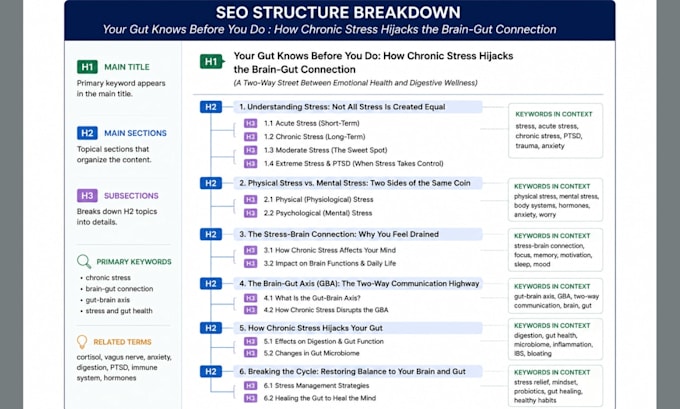Click the green H1 badge before the article title

pyautogui.click(x=212, y=62)
